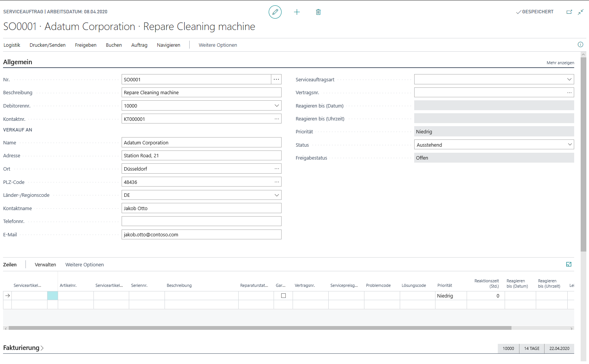This screenshot has height=364, width=589.
Task: Click the GESPEICHERT status indicator
Action: point(535,12)
